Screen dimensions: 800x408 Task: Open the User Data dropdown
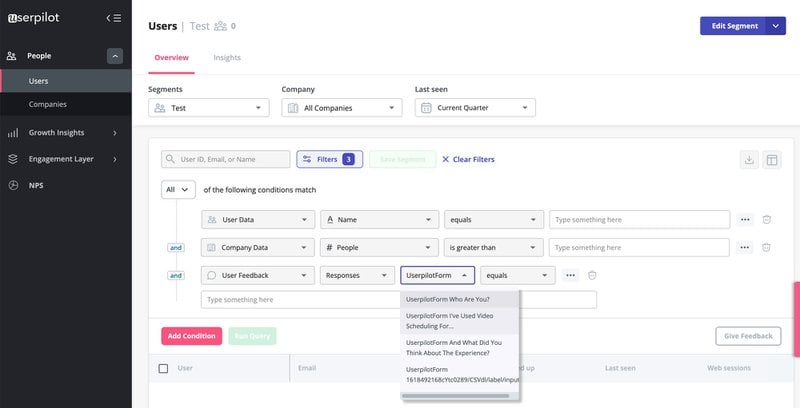pyautogui.click(x=258, y=220)
